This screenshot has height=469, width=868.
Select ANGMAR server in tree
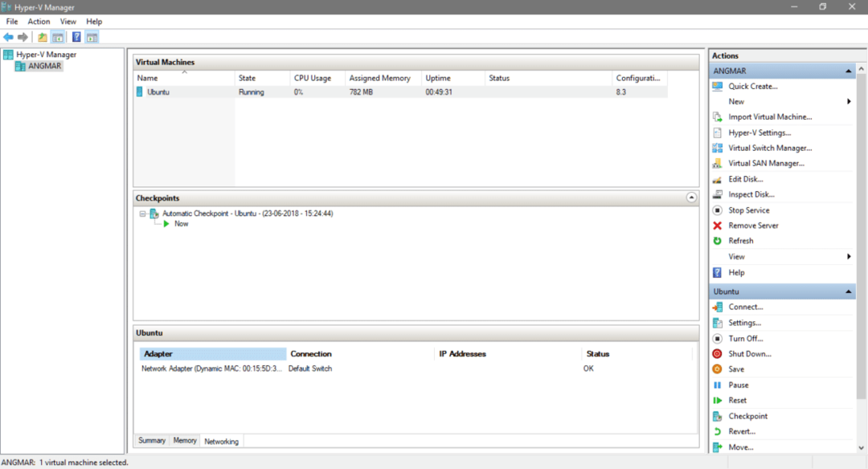(44, 66)
